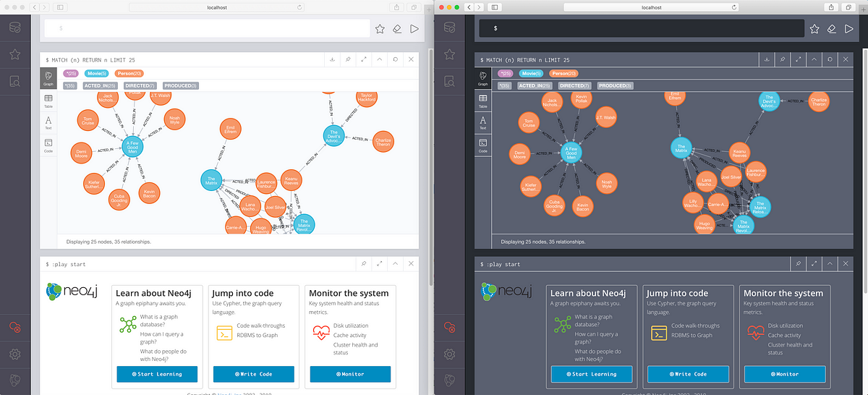Toggle fullscreen for MATCH frame, right window
Screen dimensions: 868x395
point(798,59)
